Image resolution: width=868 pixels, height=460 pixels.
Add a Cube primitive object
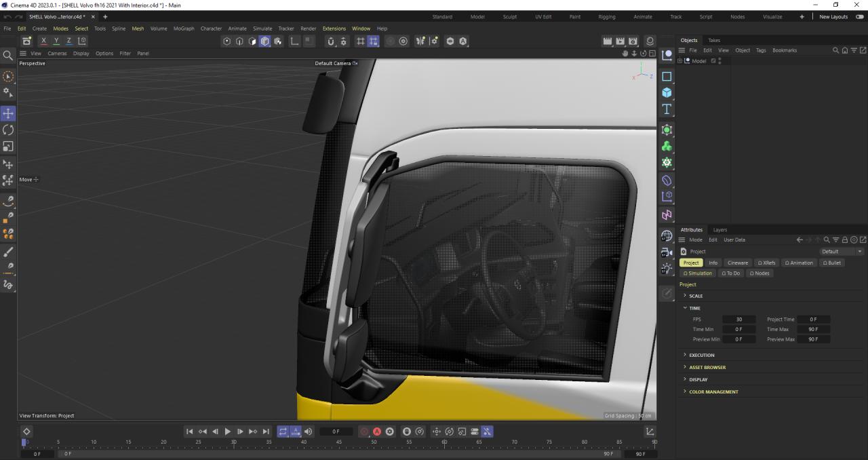[667, 93]
